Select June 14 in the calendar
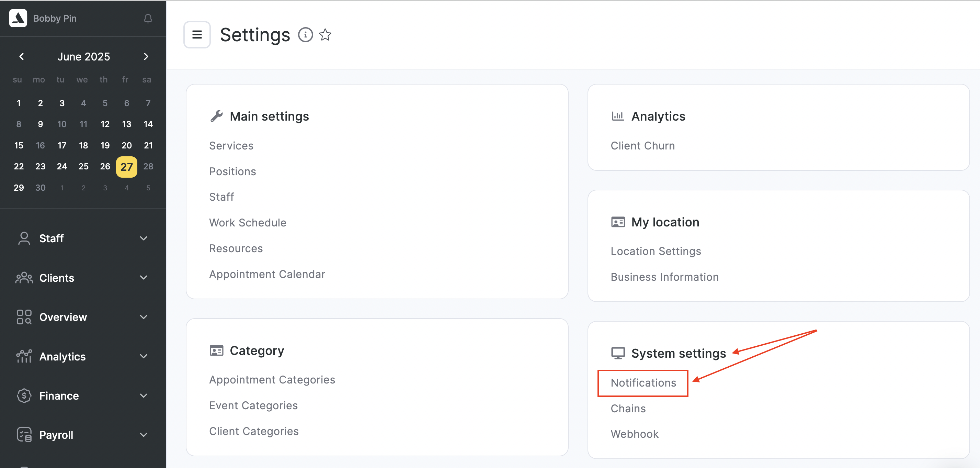 pyautogui.click(x=148, y=124)
